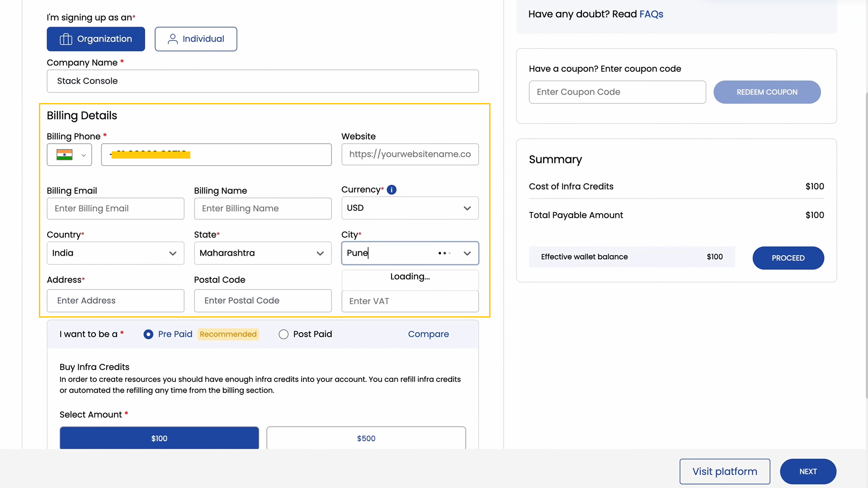Viewport: 868px width, 488px height.
Task: Focus the Enter Billing Email field
Action: tap(115, 208)
